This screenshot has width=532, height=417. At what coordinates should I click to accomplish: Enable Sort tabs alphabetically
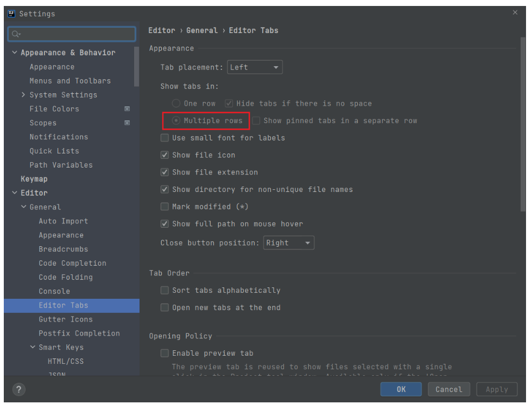point(164,290)
